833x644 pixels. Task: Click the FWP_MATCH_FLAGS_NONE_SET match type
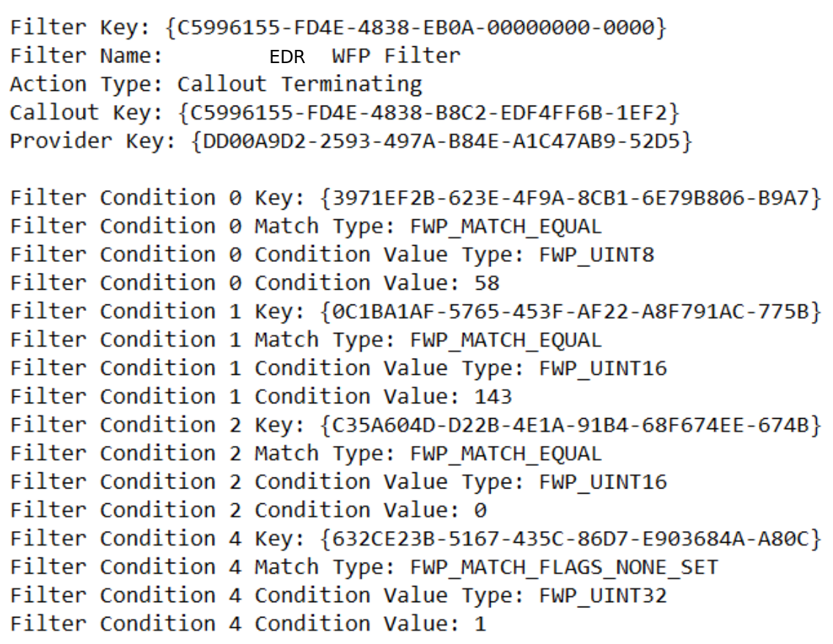tap(564, 568)
